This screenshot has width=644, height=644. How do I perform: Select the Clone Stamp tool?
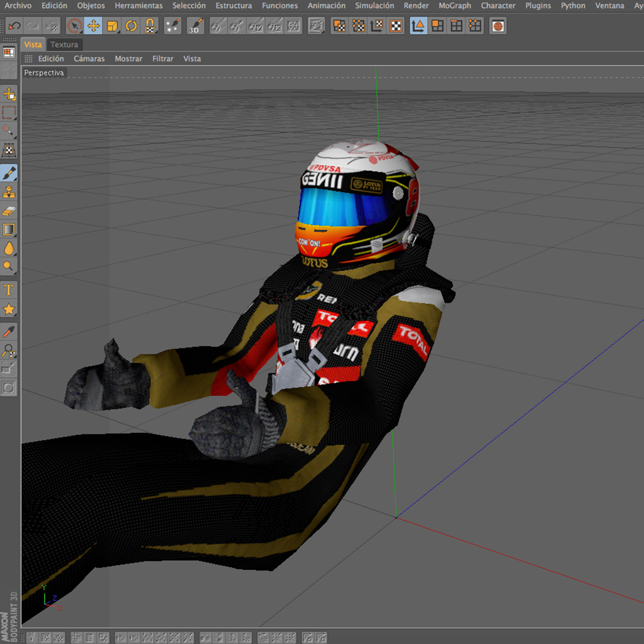(x=9, y=192)
